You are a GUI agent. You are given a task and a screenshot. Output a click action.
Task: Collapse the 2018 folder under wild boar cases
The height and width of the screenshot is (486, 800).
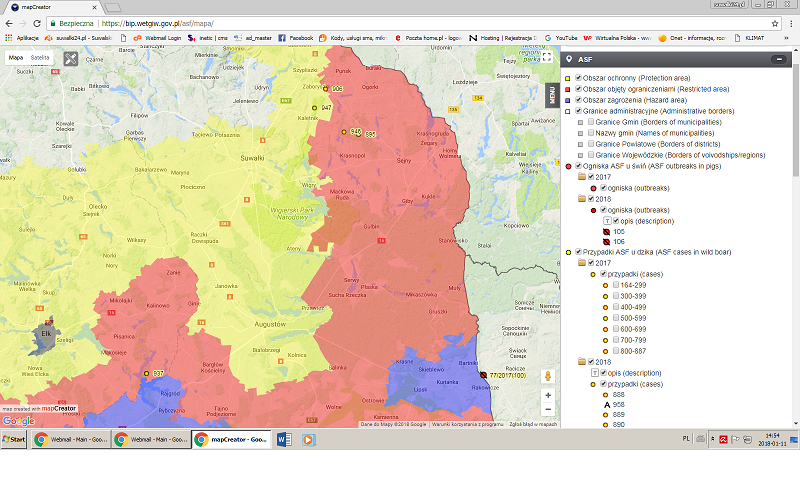(x=581, y=360)
